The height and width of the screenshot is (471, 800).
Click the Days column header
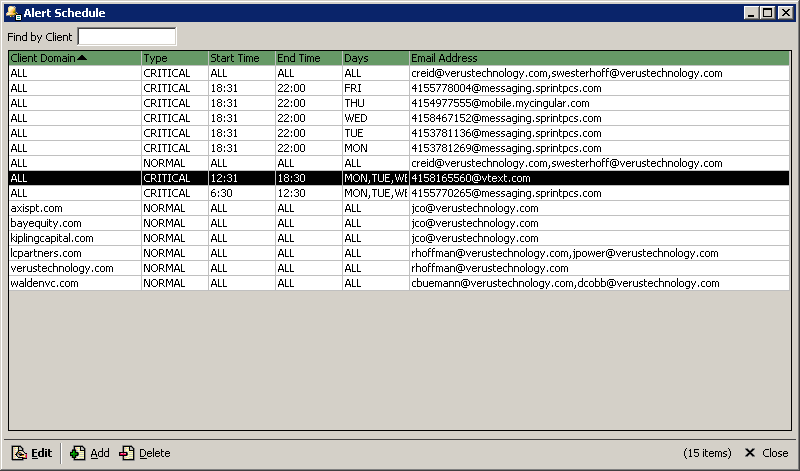(x=375, y=58)
